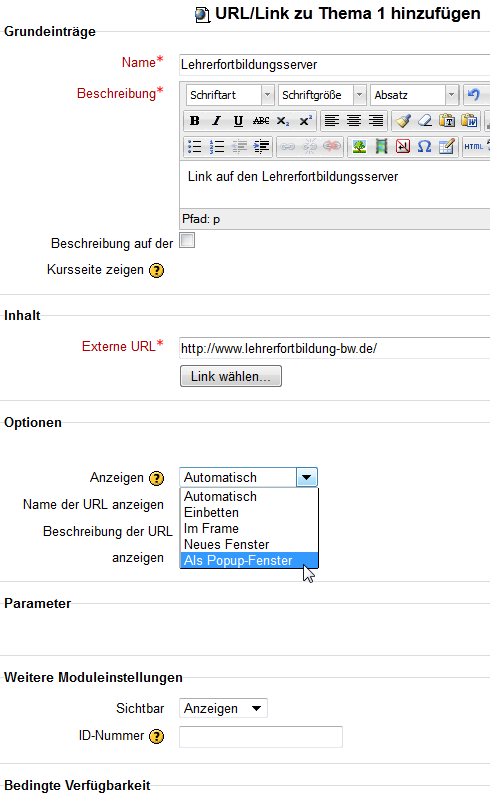Screen dimensions: 490x795
Task: Select Als Popup-Fenster option
Action: 249,560
